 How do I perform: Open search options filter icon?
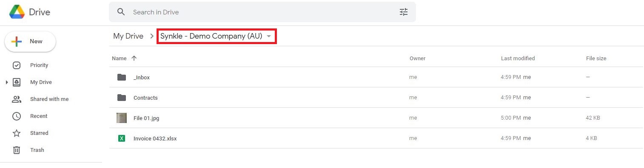[404, 12]
